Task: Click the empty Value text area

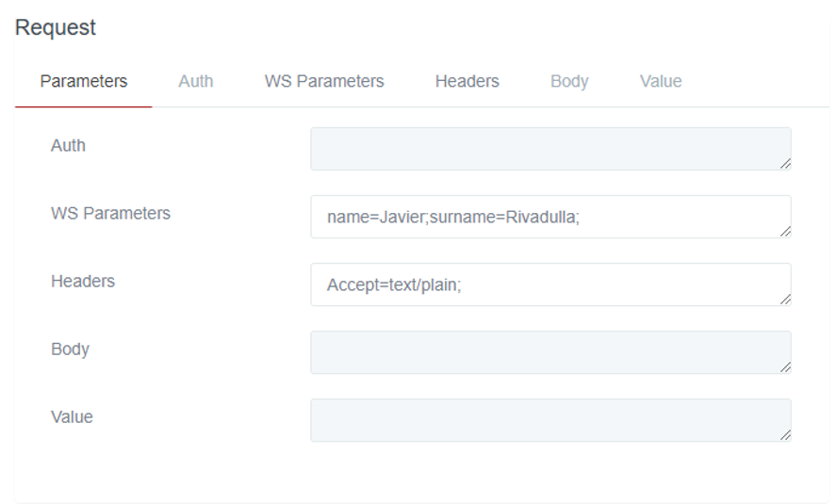Action: 549,420
